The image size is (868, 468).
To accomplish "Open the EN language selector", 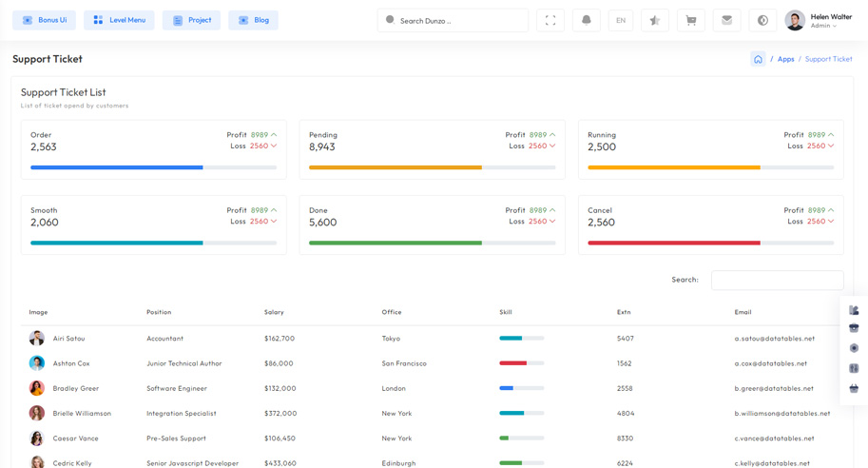I will pos(620,20).
